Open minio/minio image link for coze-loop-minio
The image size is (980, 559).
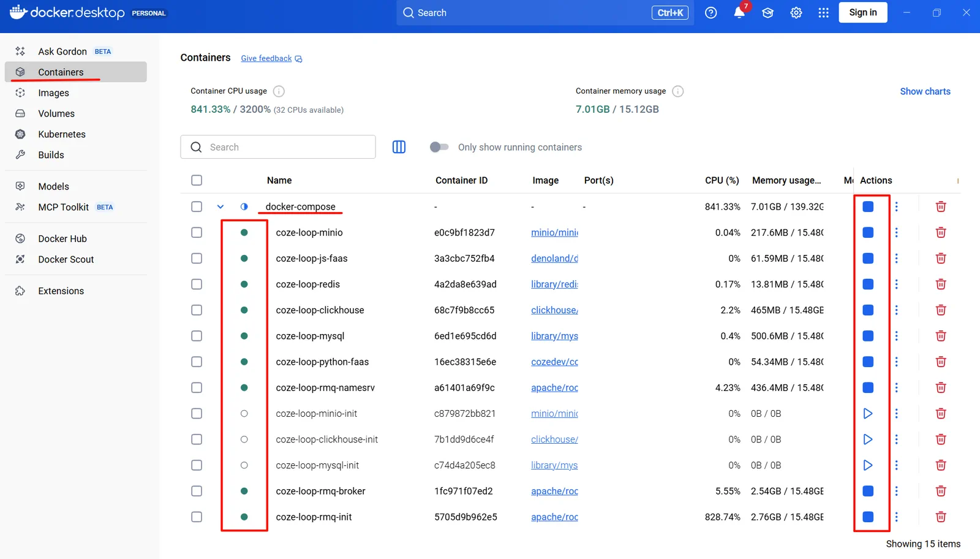554,232
